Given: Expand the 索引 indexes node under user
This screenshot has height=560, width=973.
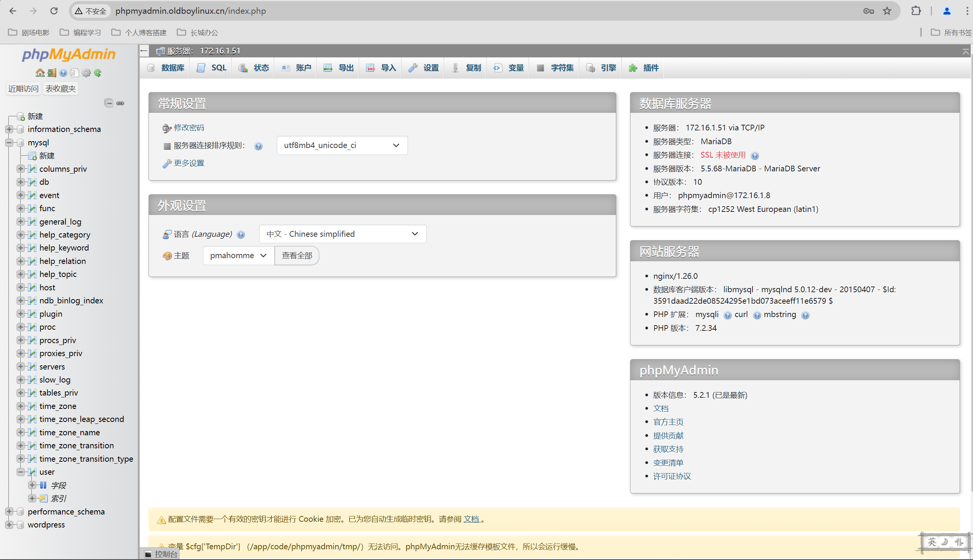Looking at the screenshot, I should click(x=32, y=498).
